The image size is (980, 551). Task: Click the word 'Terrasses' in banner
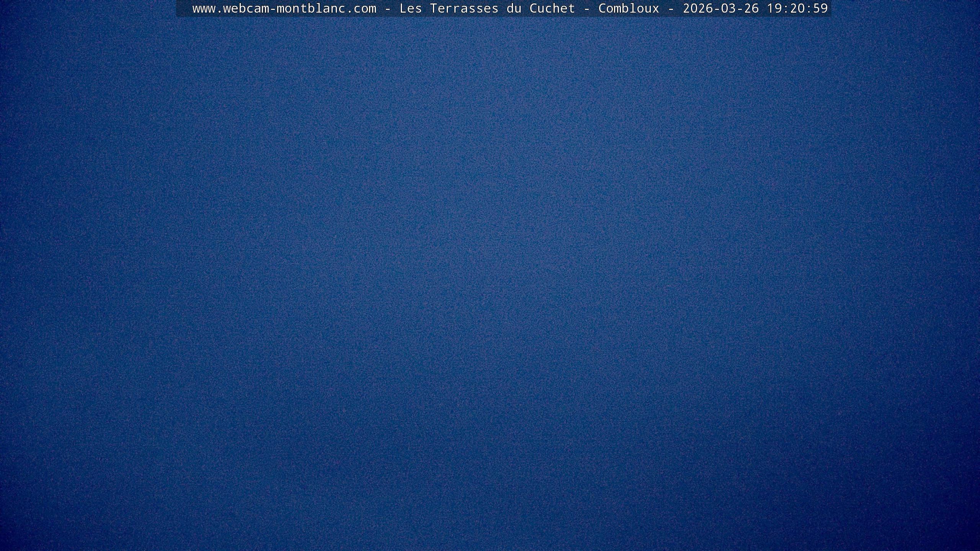[x=464, y=8]
